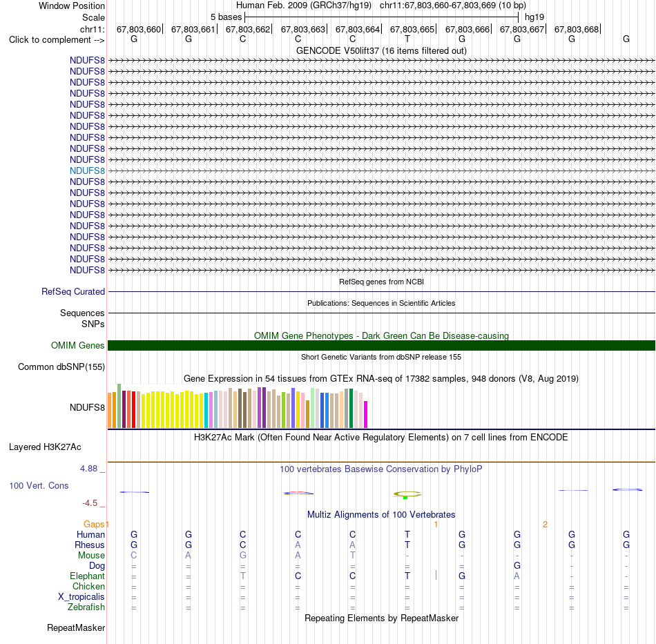Click 'Short Genetic Variants from dbSNP release 155'
Image resolution: width=656 pixels, height=644 pixels.
click(381, 357)
